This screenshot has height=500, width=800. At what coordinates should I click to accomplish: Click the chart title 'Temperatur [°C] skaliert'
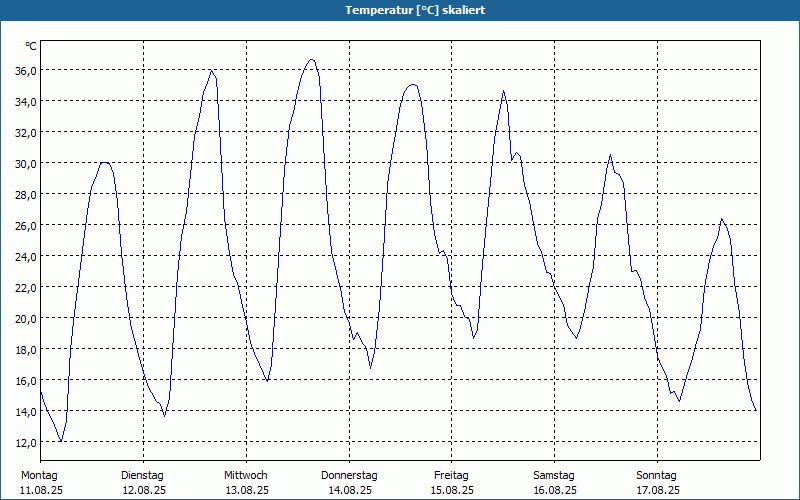pyautogui.click(x=415, y=10)
